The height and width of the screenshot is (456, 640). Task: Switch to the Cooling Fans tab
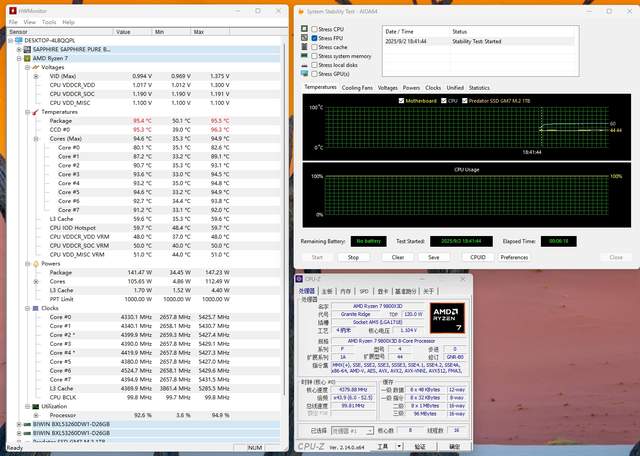357,88
